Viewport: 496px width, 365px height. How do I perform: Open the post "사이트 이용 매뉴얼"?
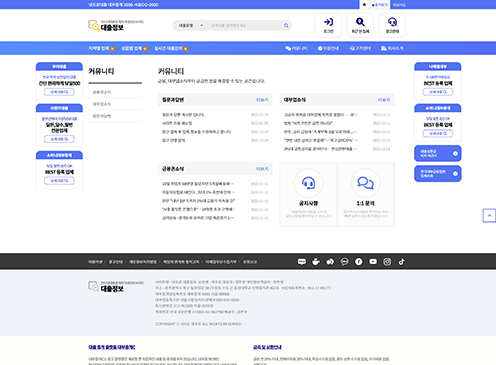(177, 123)
